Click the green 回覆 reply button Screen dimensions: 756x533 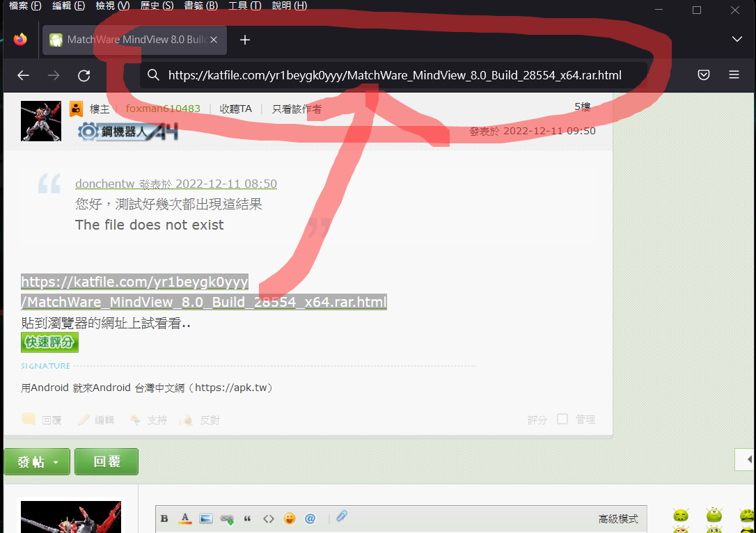[x=107, y=461]
